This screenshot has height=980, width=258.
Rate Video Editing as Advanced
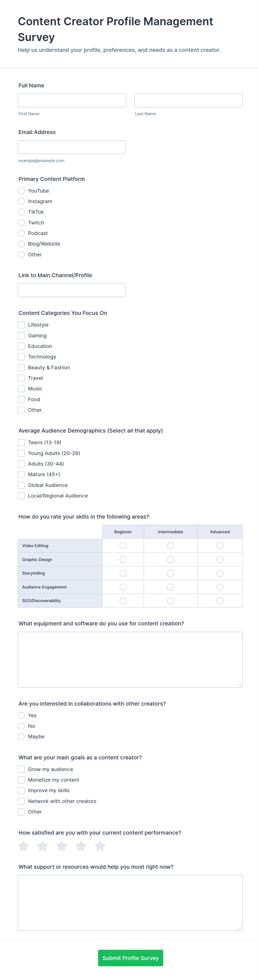click(x=219, y=545)
